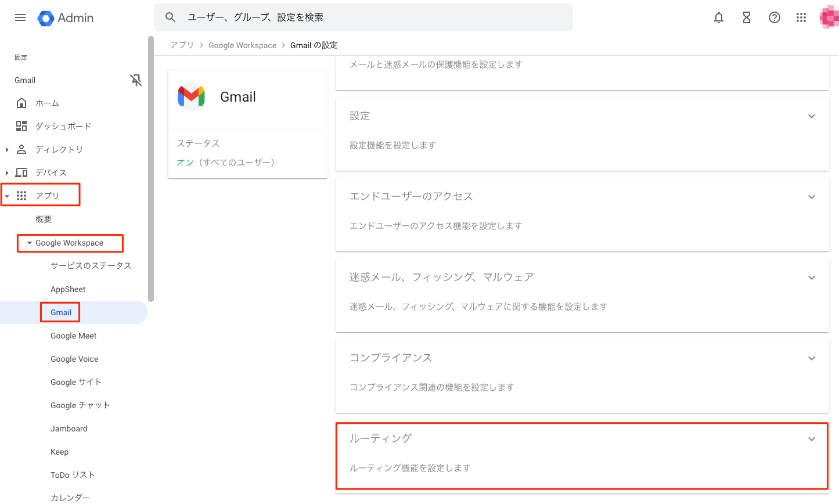
Task: Open the help question mark icon
Action: click(x=775, y=17)
